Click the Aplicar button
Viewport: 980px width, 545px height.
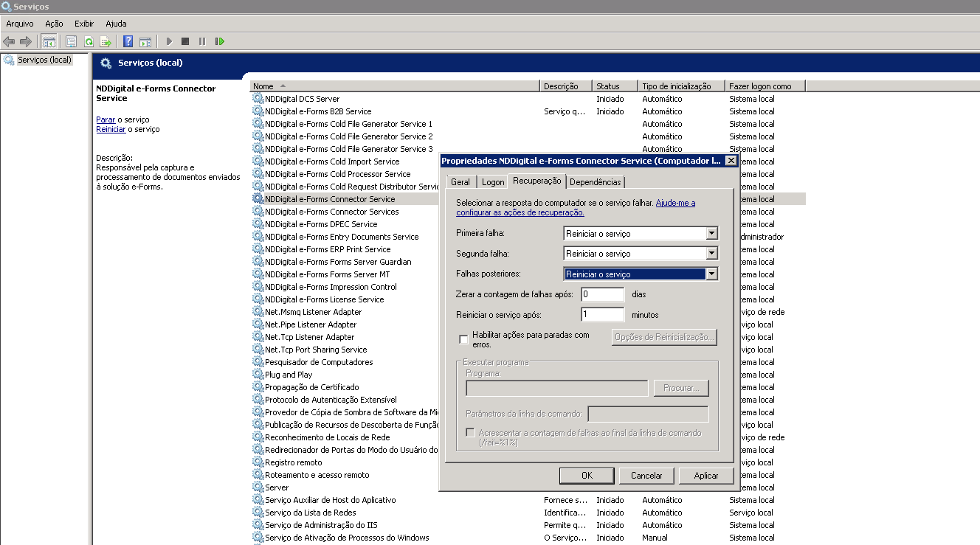click(x=705, y=476)
